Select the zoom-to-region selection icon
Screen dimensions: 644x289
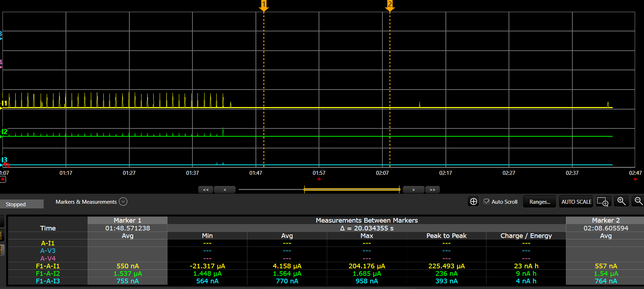click(603, 202)
